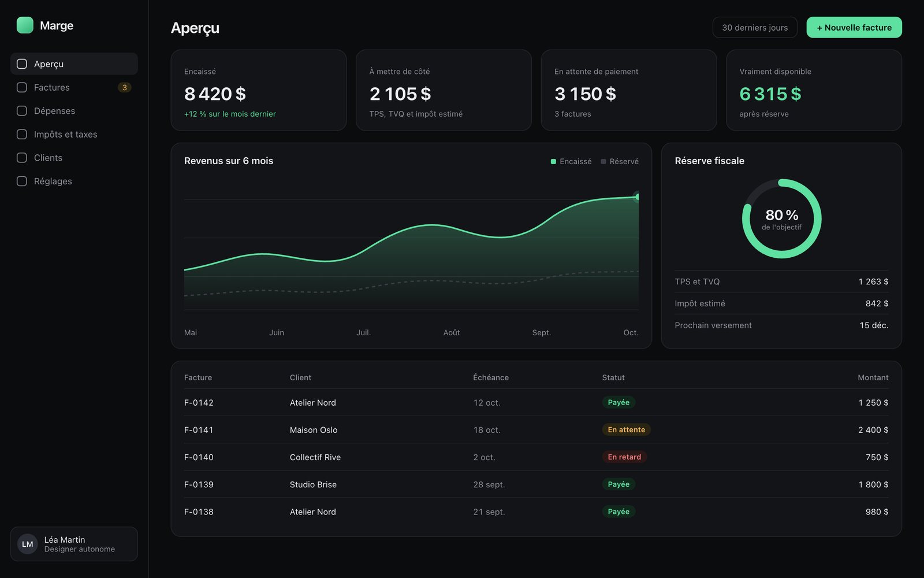Click the +12 % sur le mois dernier text
Image resolution: width=924 pixels, height=578 pixels.
pyautogui.click(x=230, y=114)
